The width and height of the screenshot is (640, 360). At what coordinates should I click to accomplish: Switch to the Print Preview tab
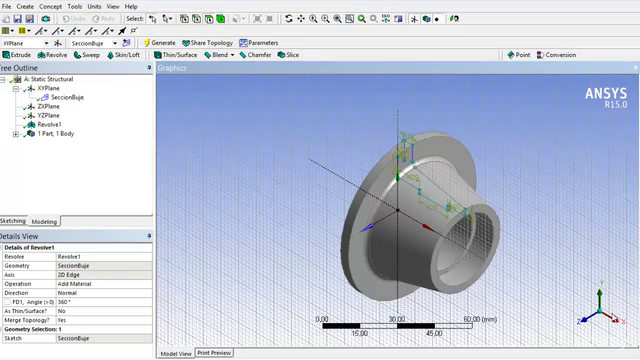[214, 353]
